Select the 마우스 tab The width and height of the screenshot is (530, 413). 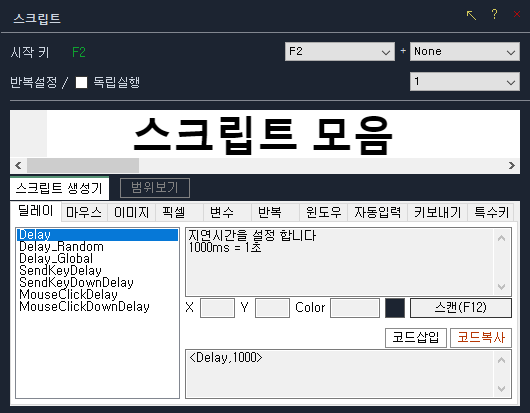(84, 212)
